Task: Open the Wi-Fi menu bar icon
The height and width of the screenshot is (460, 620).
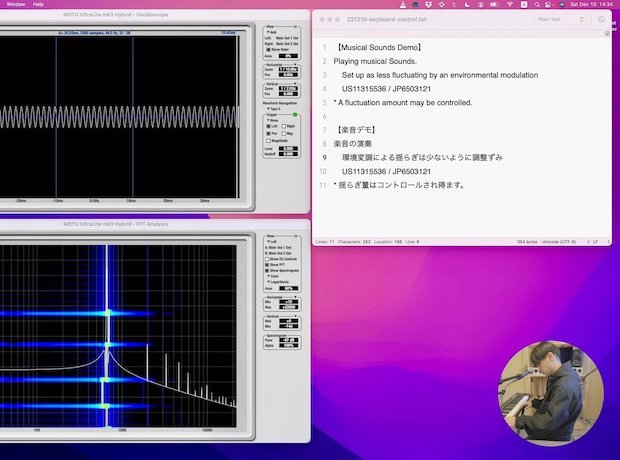Action: [510, 5]
